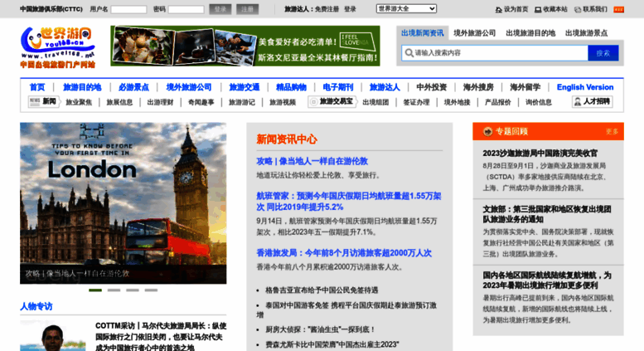Open 中外投资 in main navigation
Viewport: 644px width, 351px height.
point(431,87)
